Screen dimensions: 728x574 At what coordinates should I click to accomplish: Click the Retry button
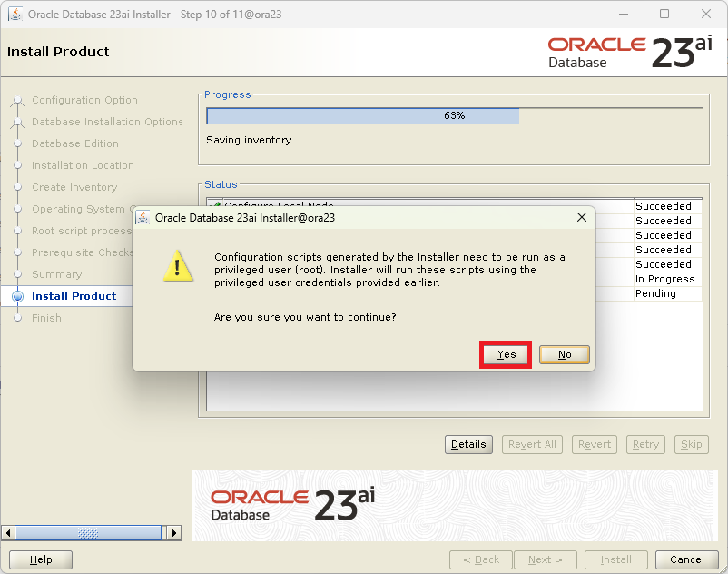click(x=645, y=444)
